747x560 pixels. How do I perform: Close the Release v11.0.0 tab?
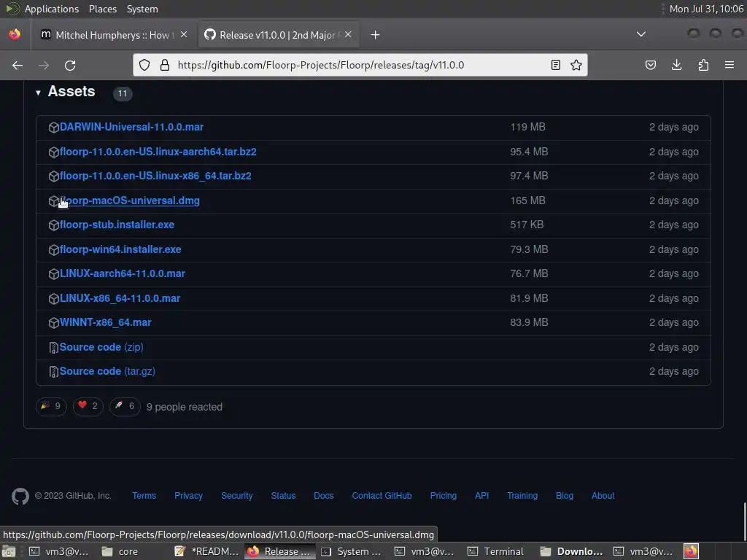(348, 34)
